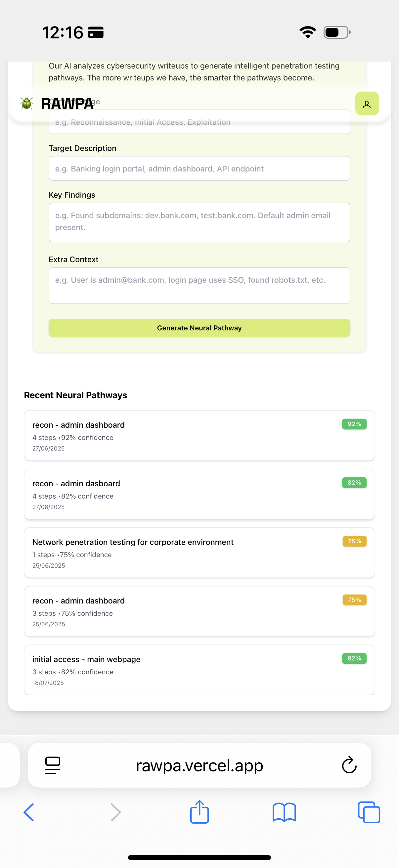Open Safari bookmarks book icon
This screenshot has height=868, width=399.
tap(284, 812)
